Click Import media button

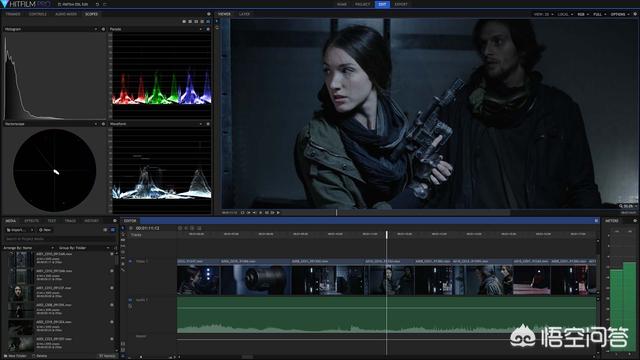point(16,230)
